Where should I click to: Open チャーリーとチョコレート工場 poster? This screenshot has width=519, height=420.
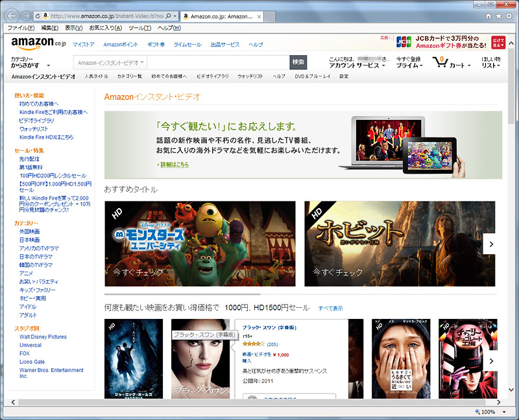click(x=468, y=358)
